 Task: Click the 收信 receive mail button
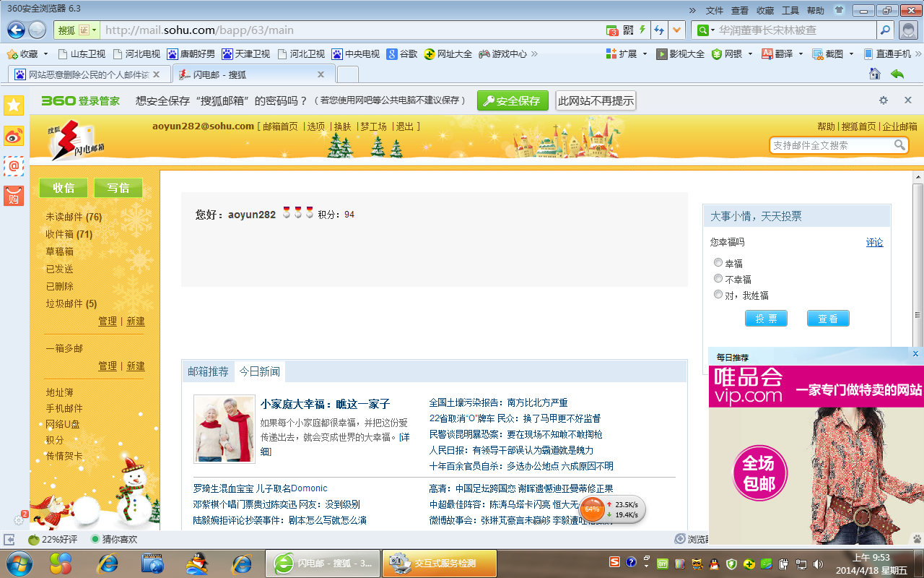click(x=64, y=188)
